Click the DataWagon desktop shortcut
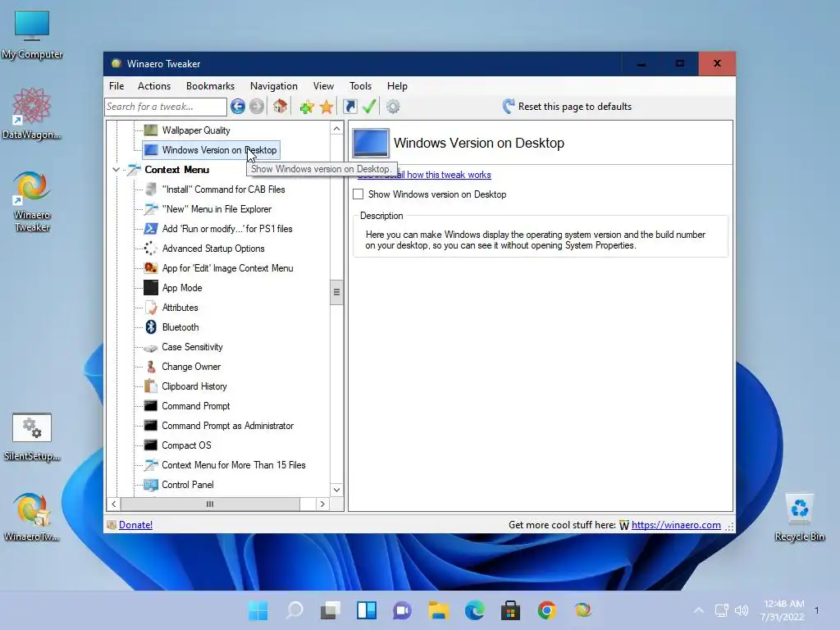Screen dimensions: 840x630 click(32, 113)
